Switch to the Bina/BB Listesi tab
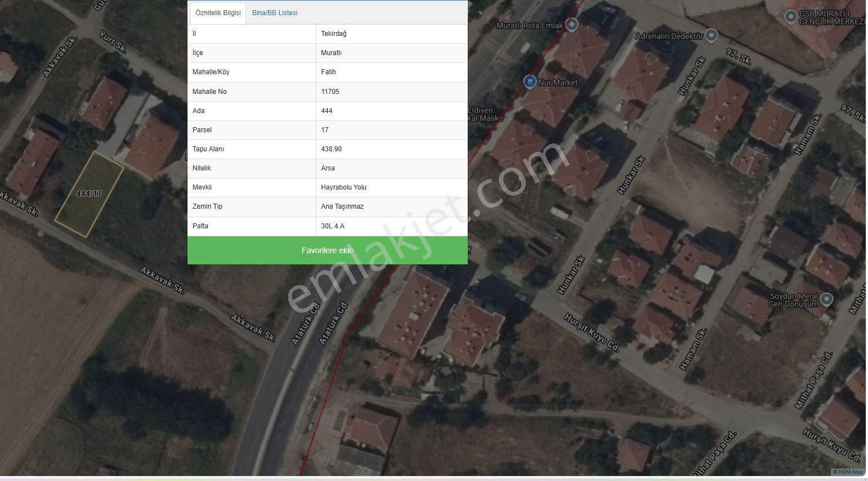Image resolution: width=868 pixels, height=481 pixels. point(275,13)
